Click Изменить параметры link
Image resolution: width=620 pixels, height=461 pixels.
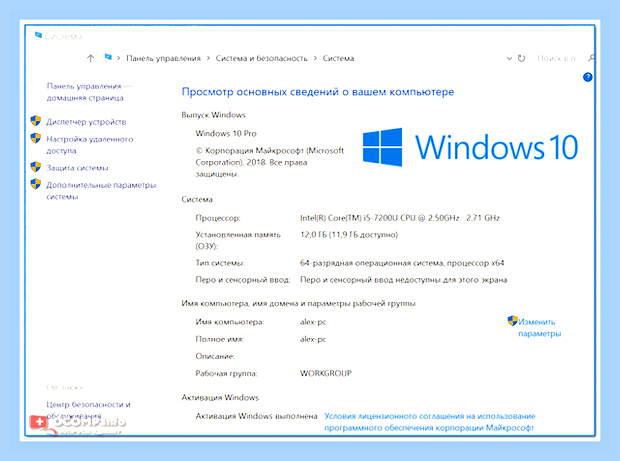(539, 327)
